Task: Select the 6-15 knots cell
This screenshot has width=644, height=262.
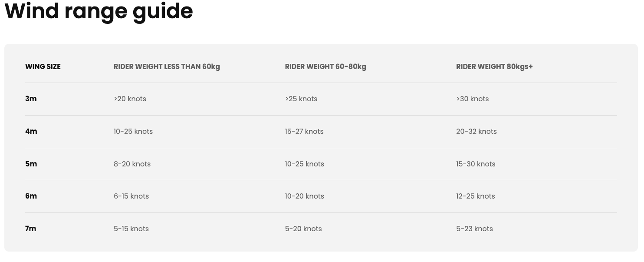Action: pyautogui.click(x=131, y=196)
